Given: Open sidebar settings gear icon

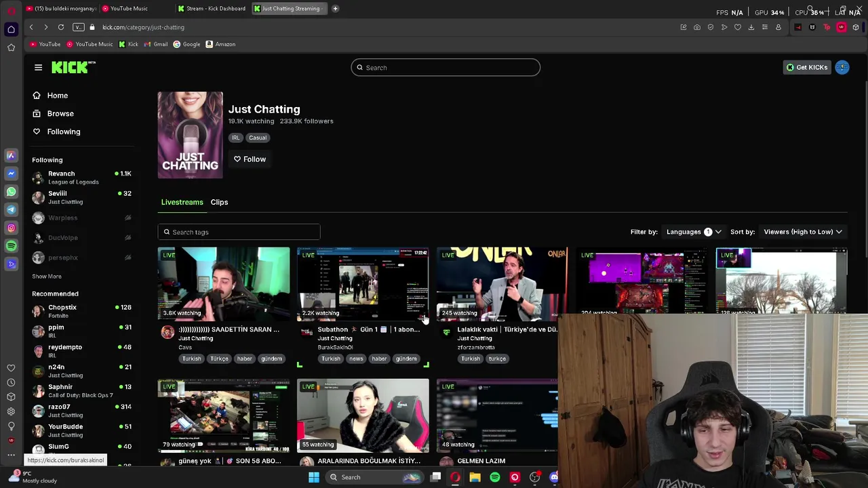Looking at the screenshot, I should (x=11, y=411).
